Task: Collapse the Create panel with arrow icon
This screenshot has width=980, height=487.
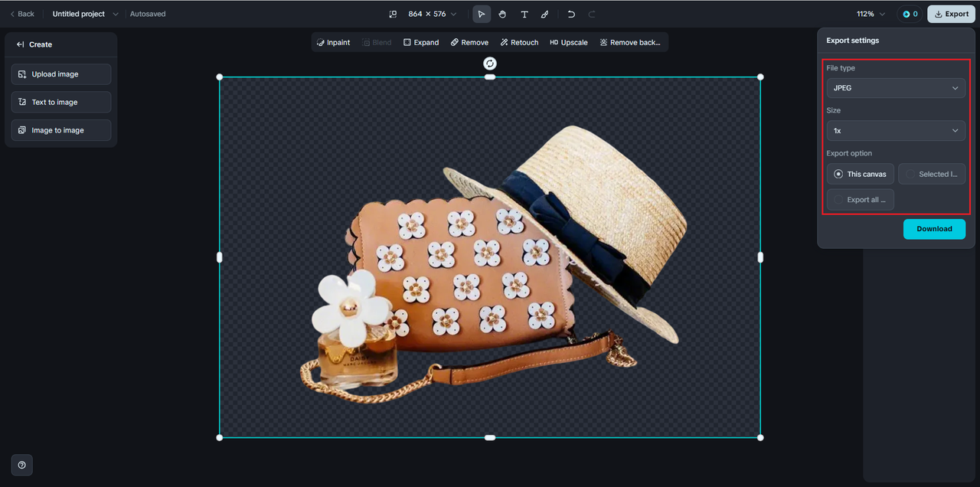Action: coord(21,44)
